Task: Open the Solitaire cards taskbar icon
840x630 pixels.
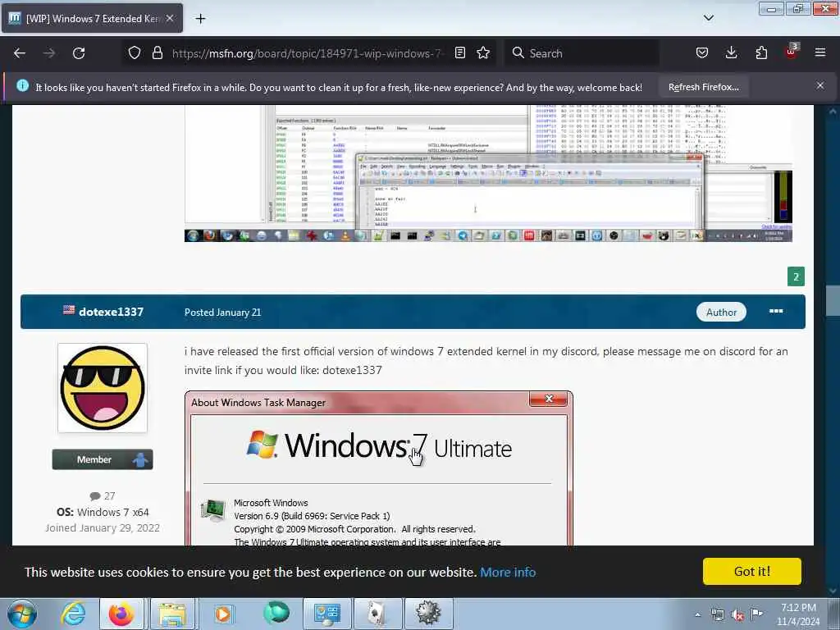Action: 377,614
